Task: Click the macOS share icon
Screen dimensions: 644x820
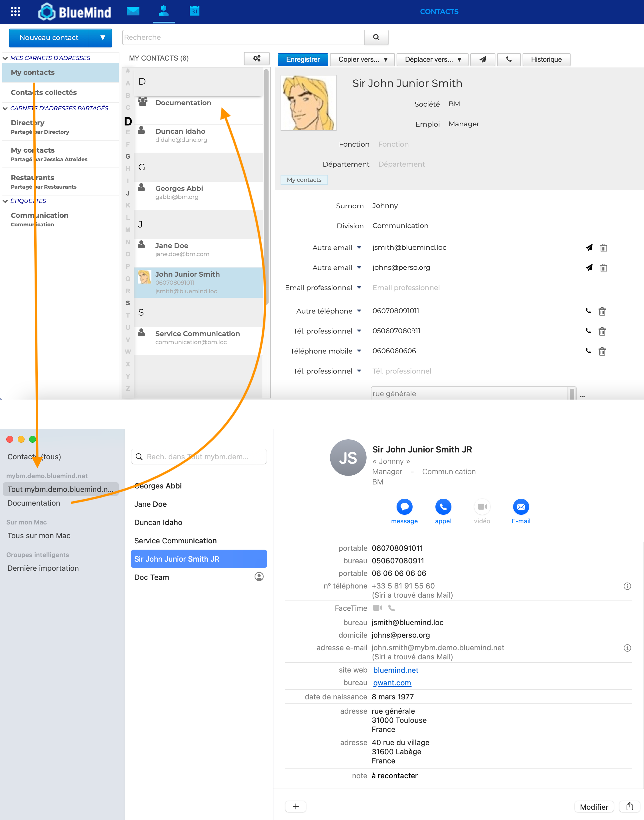Action: (x=629, y=806)
